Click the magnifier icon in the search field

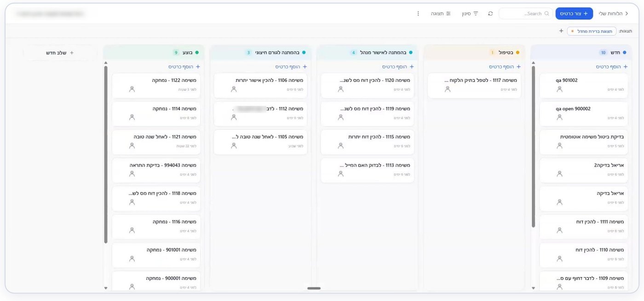(x=547, y=14)
